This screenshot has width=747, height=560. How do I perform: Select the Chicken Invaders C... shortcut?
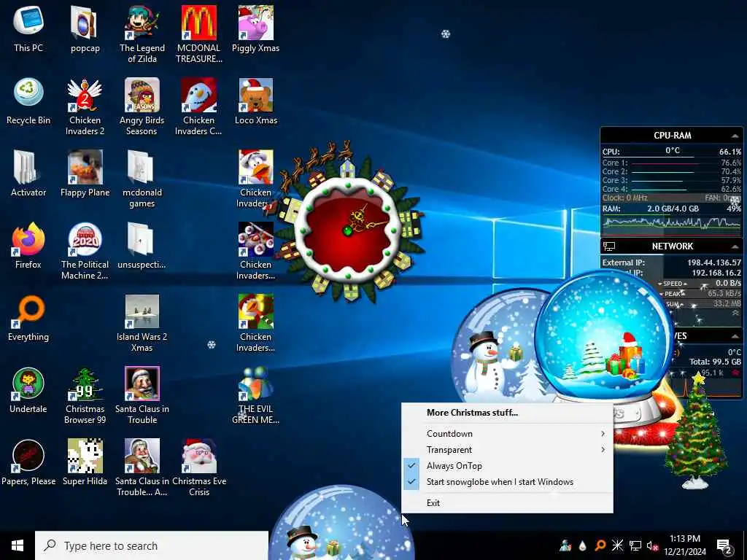pos(198,106)
